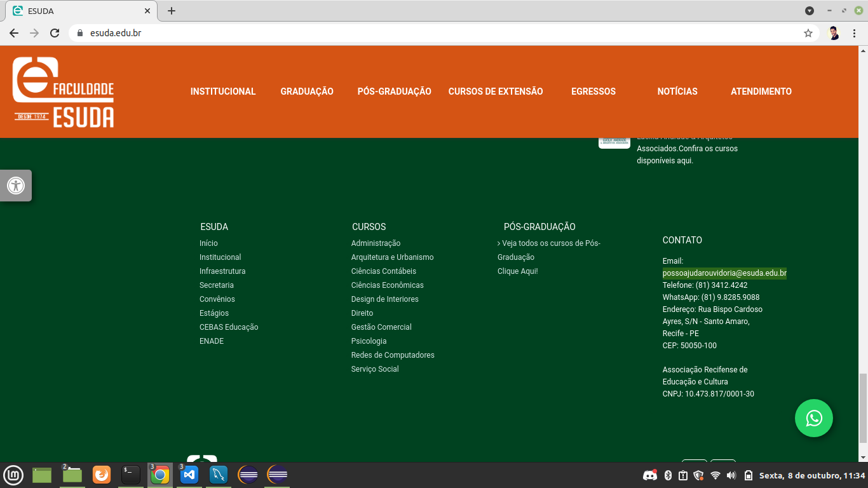This screenshot has width=868, height=488.
Task: Open the Chrome three-dot menu
Action: pos(853,32)
